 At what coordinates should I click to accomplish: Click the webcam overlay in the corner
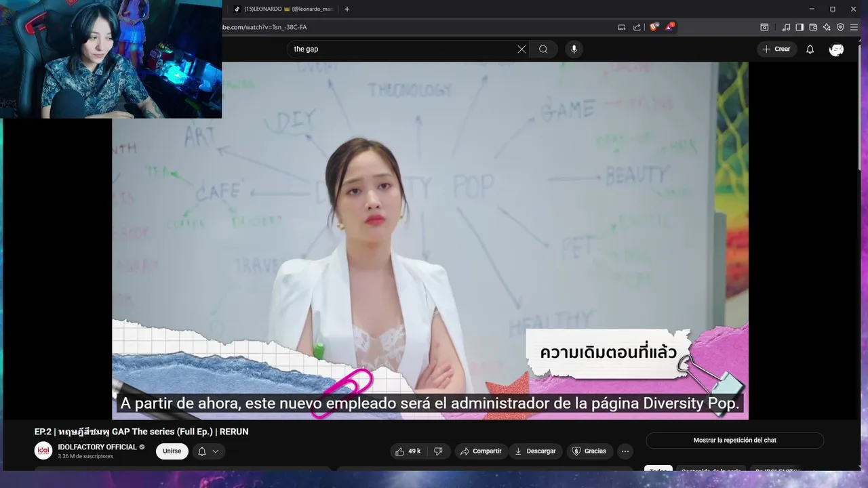[x=111, y=59]
